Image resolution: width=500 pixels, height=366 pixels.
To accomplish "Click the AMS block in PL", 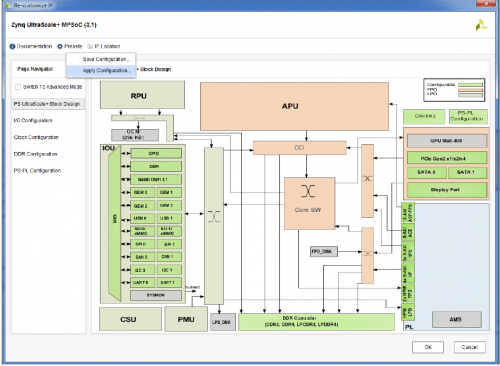I will (457, 319).
